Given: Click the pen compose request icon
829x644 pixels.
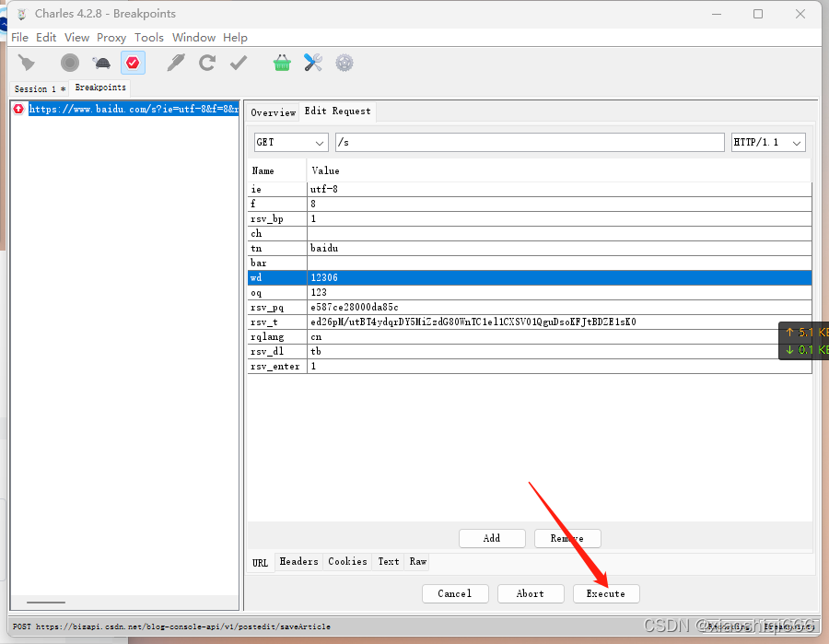Looking at the screenshot, I should click(176, 63).
